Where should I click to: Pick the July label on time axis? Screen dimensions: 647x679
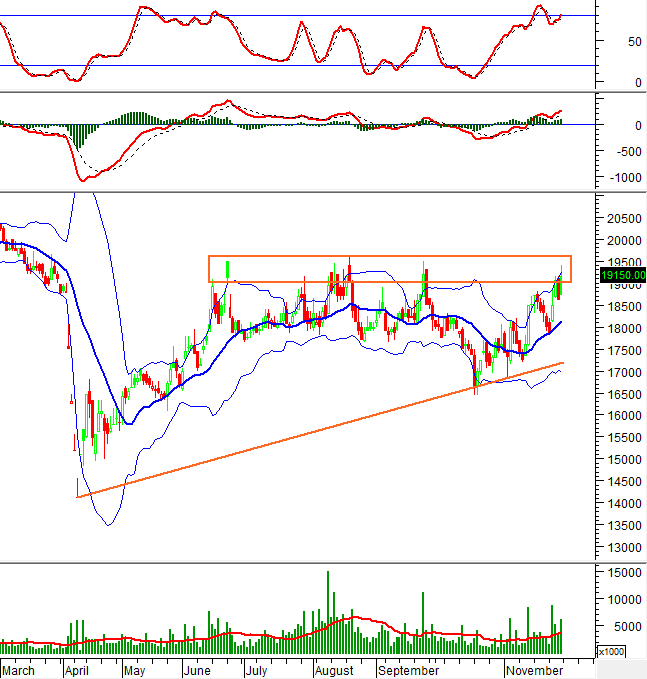[x=259, y=669]
